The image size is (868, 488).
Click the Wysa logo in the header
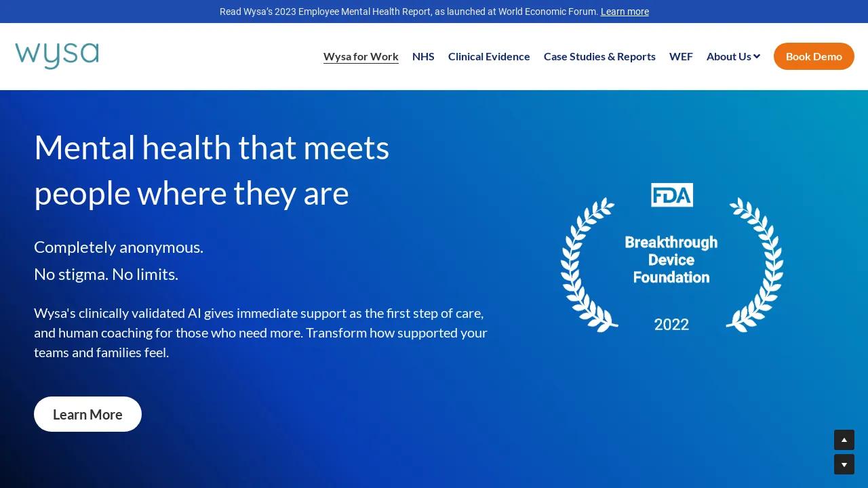click(x=57, y=56)
